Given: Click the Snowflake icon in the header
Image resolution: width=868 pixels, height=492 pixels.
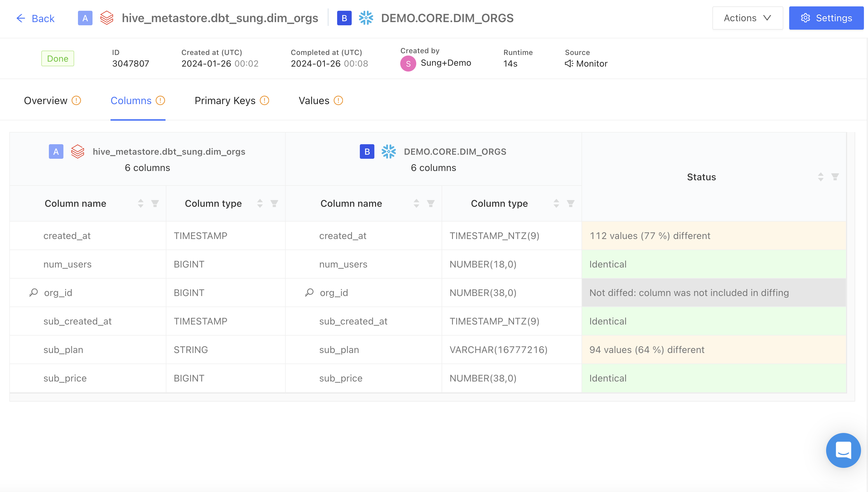Looking at the screenshot, I should coord(366,18).
